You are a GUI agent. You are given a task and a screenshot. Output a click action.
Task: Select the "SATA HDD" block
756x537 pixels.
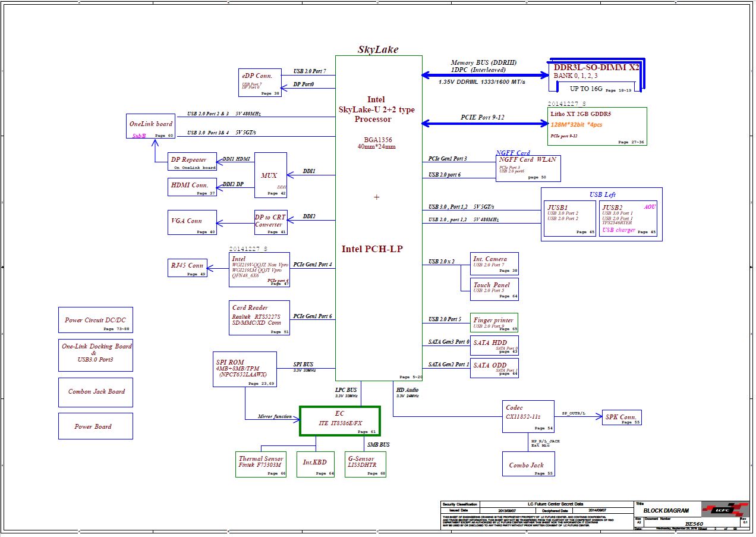(494, 346)
